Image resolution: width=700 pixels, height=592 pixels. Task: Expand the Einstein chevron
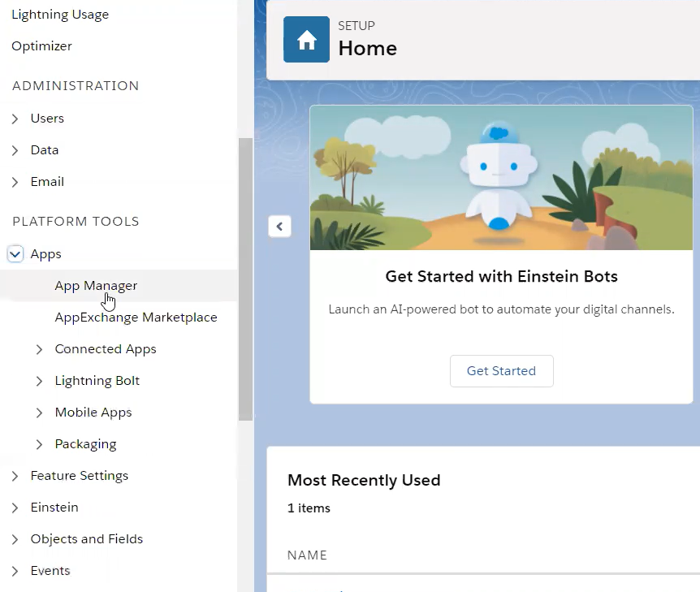15,508
